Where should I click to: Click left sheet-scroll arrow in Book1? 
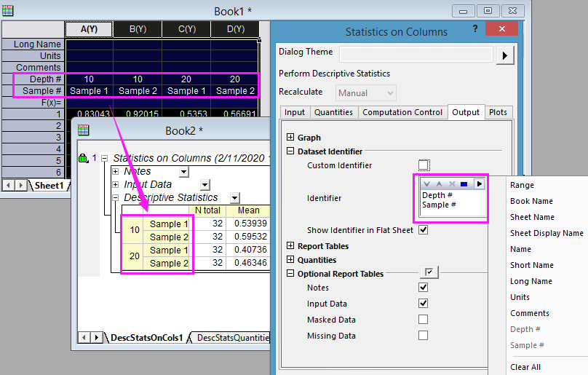pos(9,186)
